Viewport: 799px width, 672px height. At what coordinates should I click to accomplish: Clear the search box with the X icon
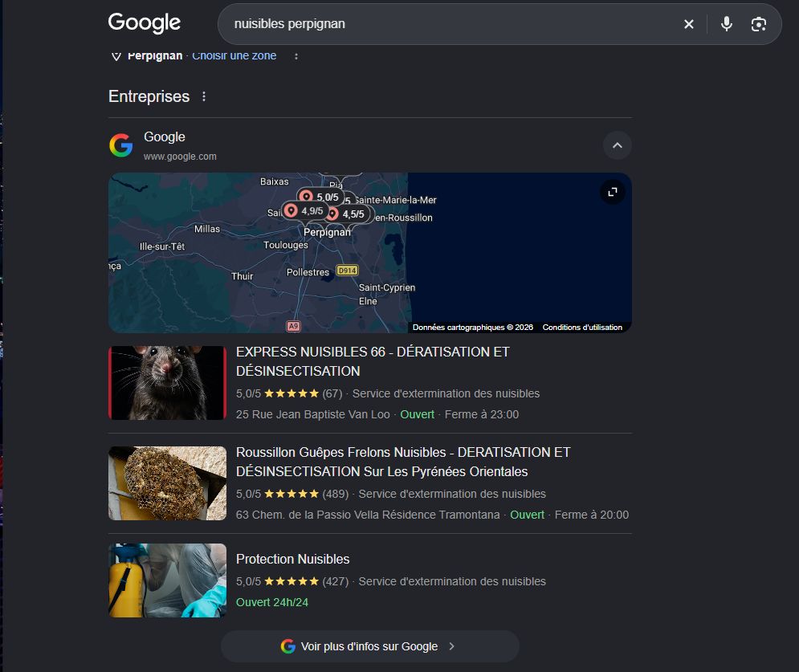click(x=688, y=24)
